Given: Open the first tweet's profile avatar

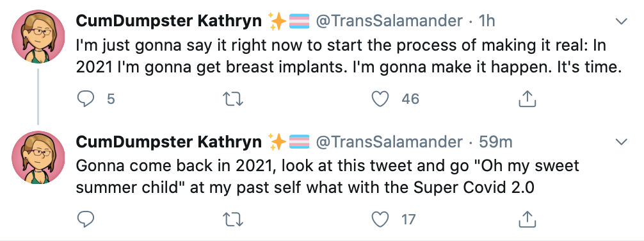Looking at the screenshot, I should tap(38, 37).
